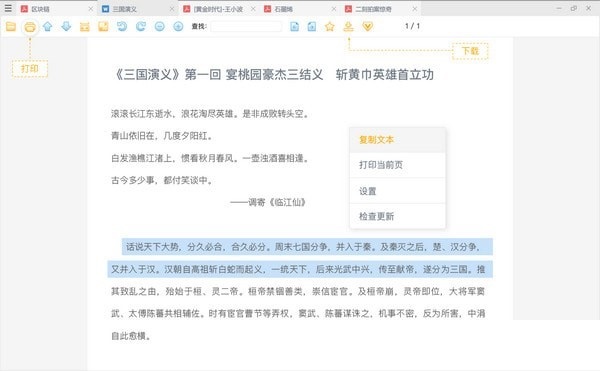Click highlighted line 又并入于汉
Viewport: 600px width, 371px height.
tap(300, 269)
